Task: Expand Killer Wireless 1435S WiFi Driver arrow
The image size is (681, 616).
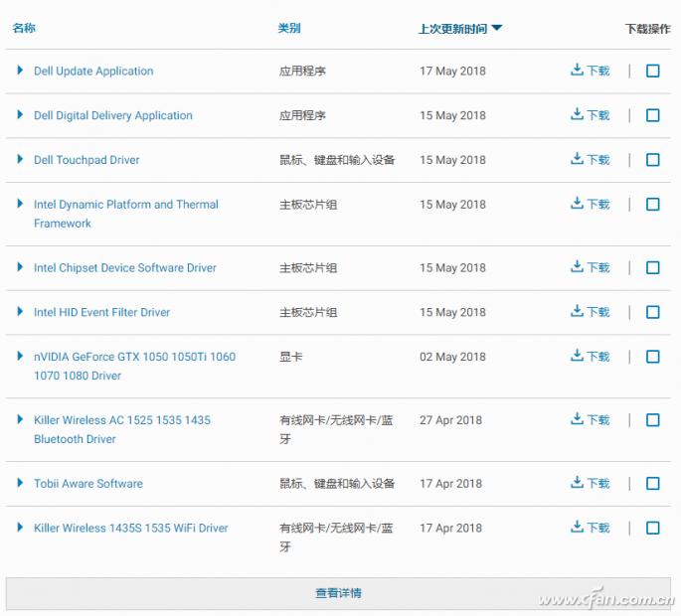Action: coord(20,527)
